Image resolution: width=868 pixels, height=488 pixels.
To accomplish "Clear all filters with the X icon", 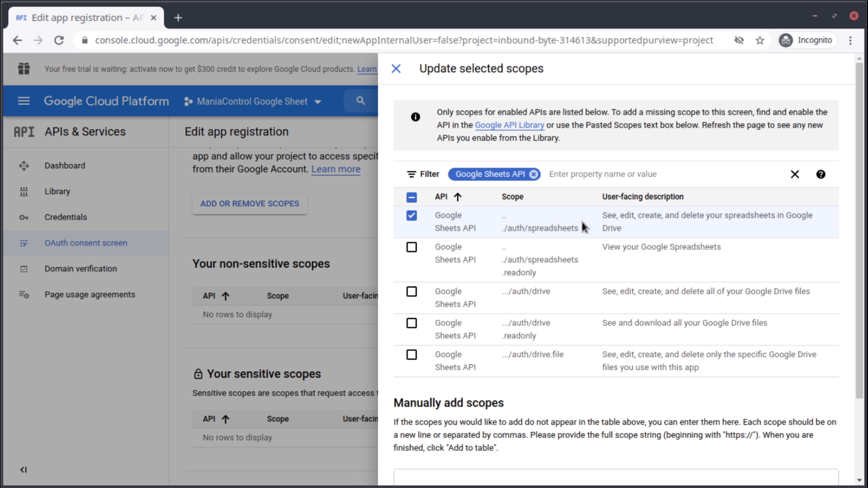I will (x=794, y=174).
